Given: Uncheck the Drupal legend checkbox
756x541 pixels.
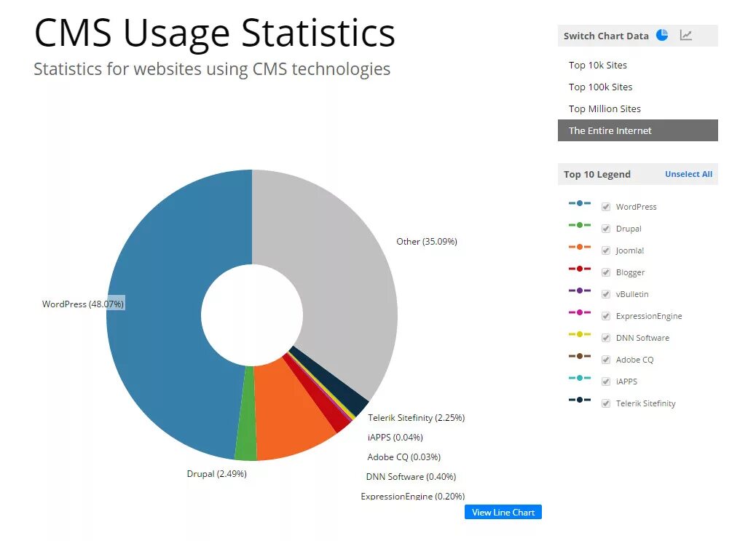Looking at the screenshot, I should pyautogui.click(x=605, y=229).
